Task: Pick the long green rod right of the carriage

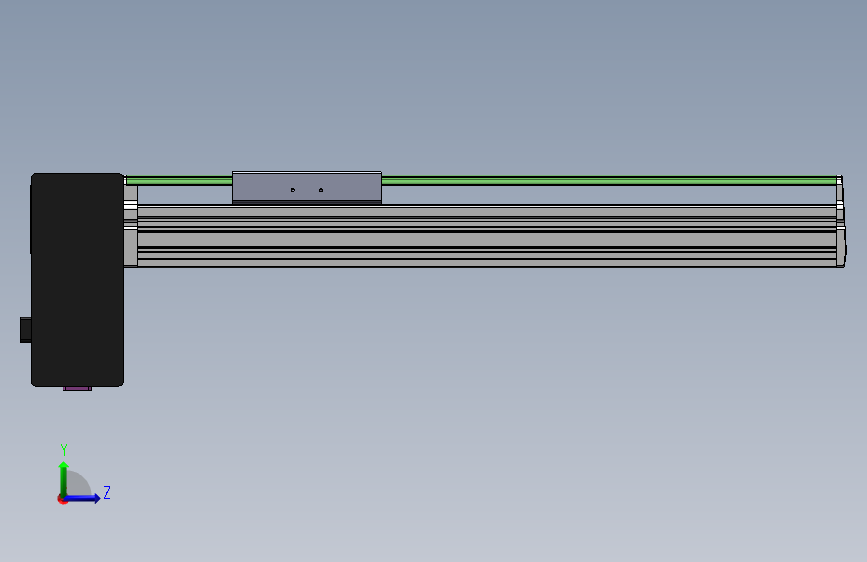Action: [610, 180]
